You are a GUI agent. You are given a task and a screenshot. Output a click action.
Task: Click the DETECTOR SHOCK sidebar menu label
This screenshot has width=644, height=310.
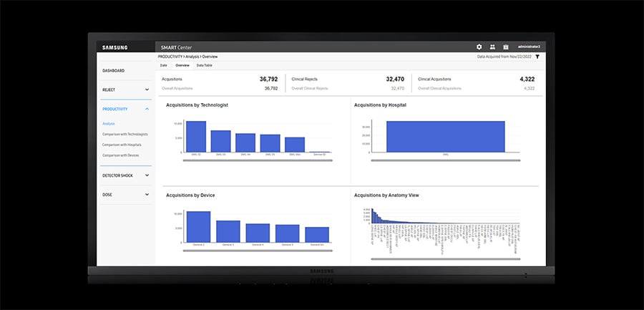click(118, 175)
